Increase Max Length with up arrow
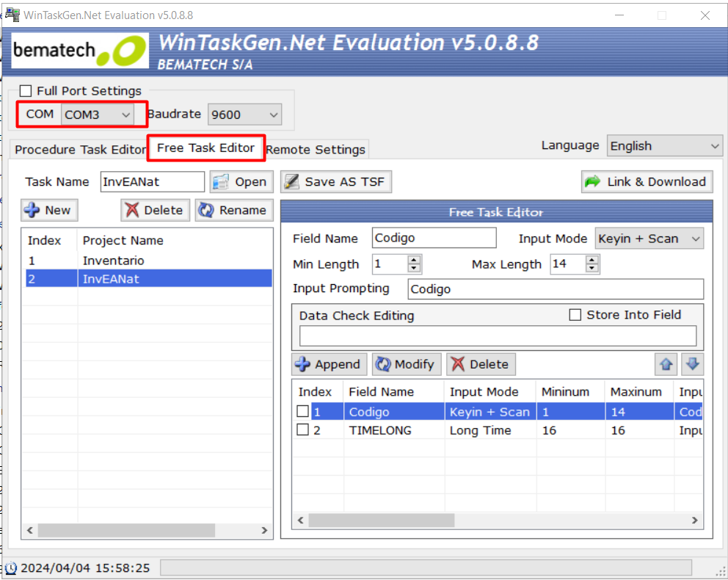This screenshot has width=728, height=580. click(591, 260)
